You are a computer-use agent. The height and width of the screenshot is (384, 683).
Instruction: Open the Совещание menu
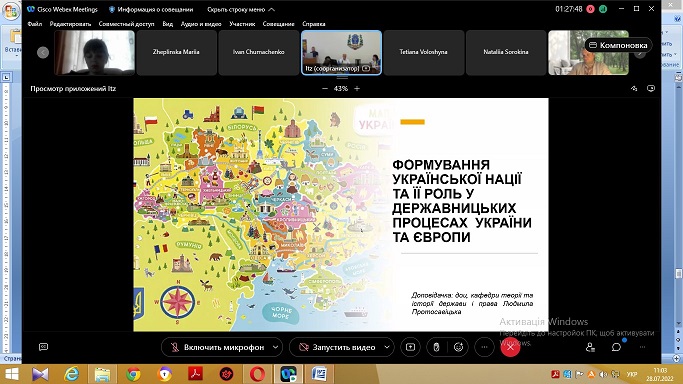pyautogui.click(x=278, y=24)
